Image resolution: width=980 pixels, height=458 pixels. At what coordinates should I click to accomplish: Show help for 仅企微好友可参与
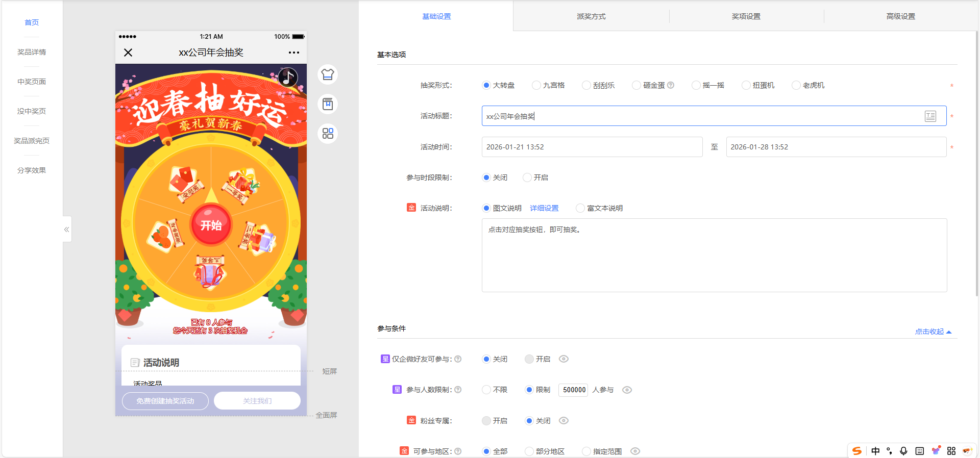(x=458, y=359)
